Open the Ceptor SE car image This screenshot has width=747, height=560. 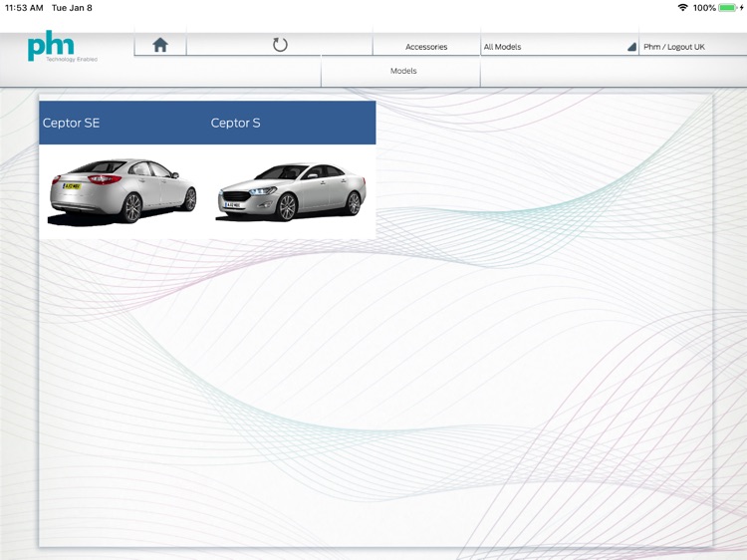click(122, 191)
